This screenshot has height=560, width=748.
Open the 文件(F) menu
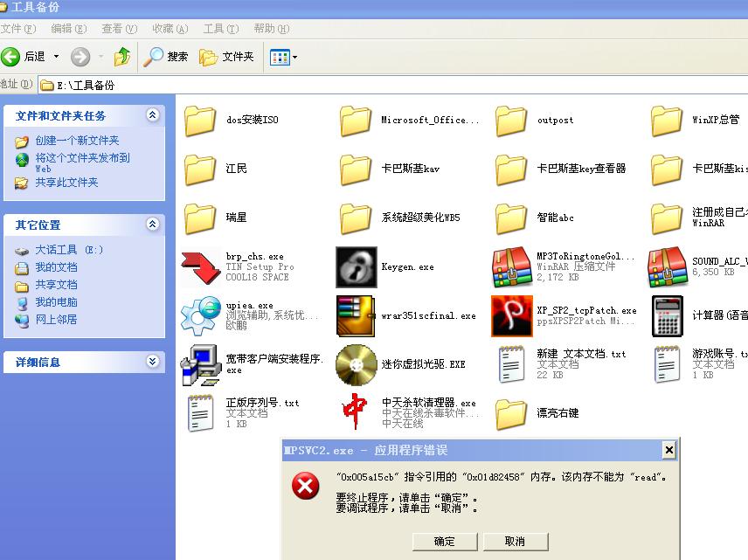pos(18,29)
